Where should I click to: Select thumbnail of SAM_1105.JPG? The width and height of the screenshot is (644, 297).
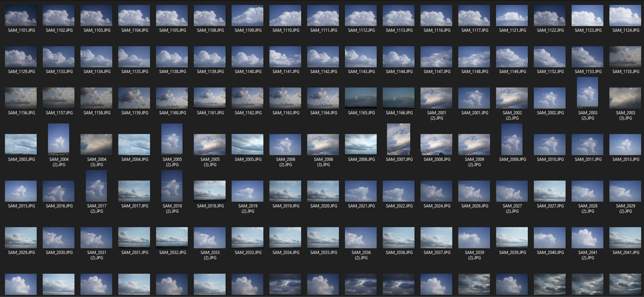(x=172, y=15)
